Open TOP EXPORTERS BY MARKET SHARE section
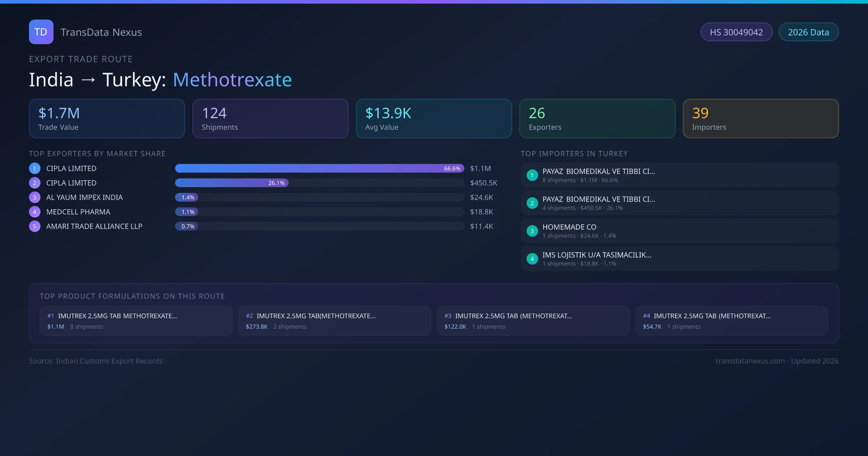This screenshot has width=868, height=456. pos(97,153)
